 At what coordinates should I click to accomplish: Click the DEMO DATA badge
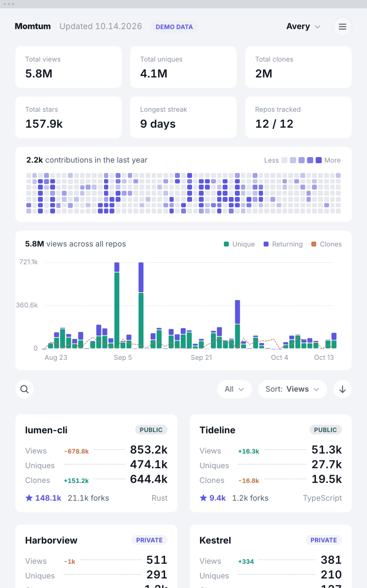point(174,27)
